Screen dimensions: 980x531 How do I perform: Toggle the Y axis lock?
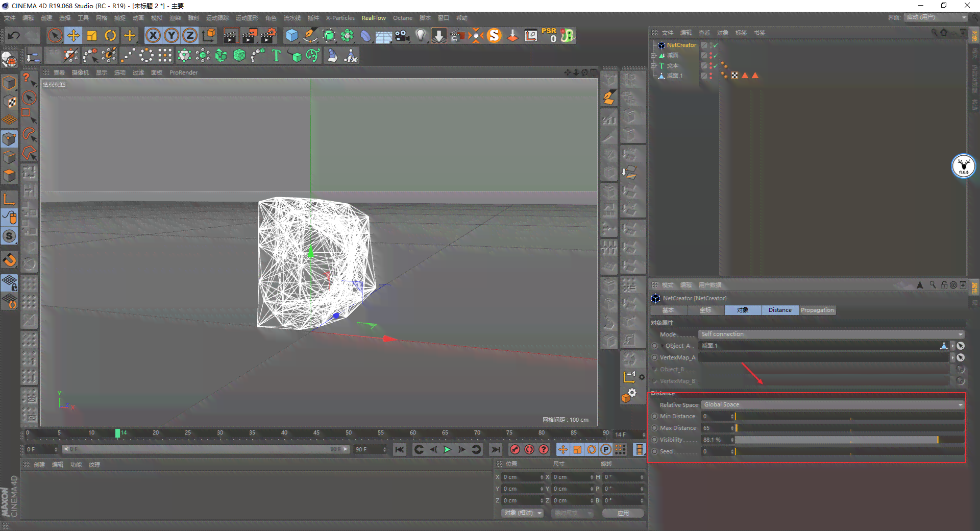pyautogui.click(x=171, y=35)
